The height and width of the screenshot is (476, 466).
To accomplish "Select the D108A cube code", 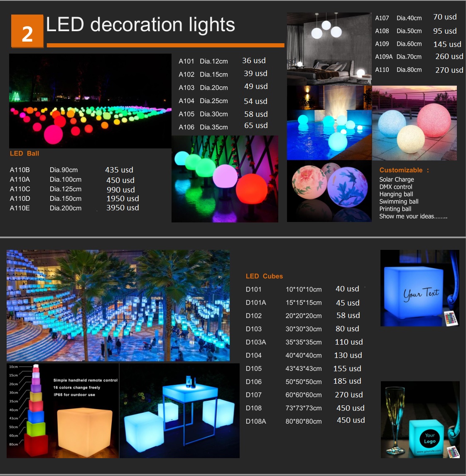I will tap(256, 422).
